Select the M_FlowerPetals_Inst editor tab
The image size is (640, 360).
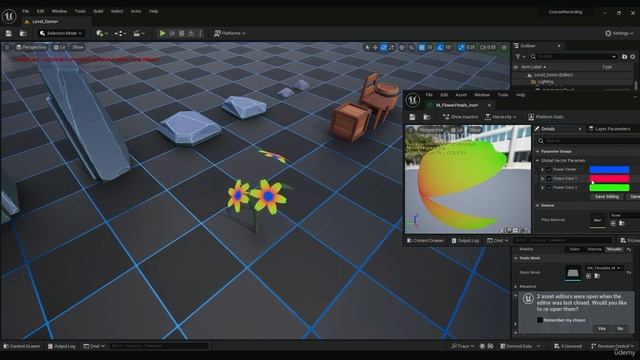456,105
